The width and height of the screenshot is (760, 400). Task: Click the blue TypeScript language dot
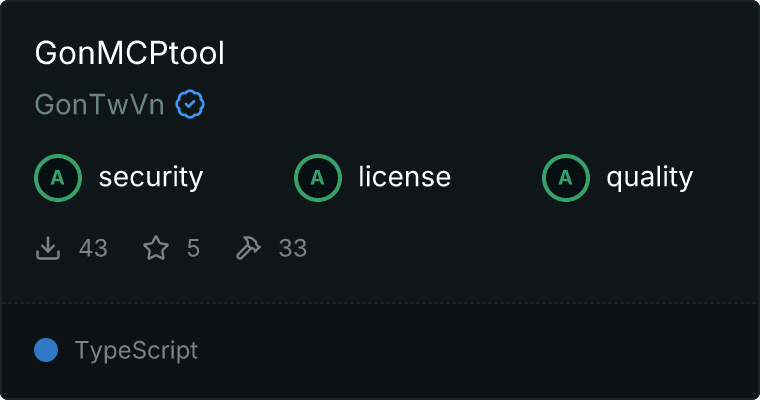46,350
